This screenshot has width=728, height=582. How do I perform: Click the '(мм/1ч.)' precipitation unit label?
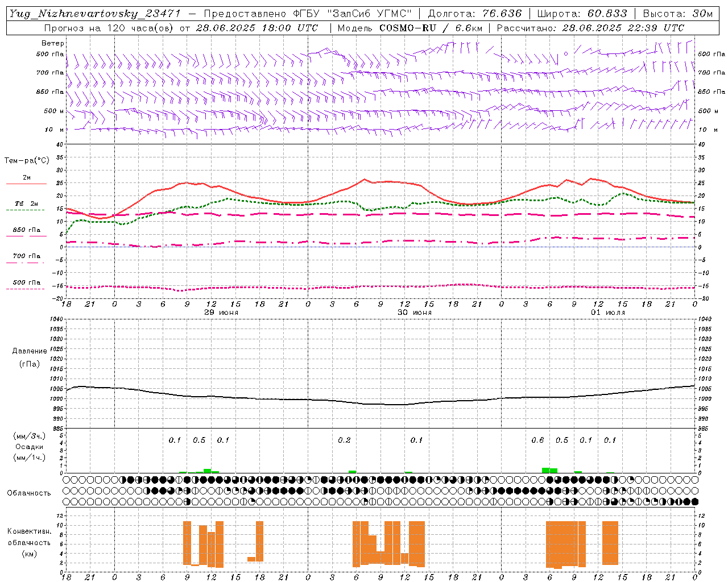pyautogui.click(x=30, y=457)
